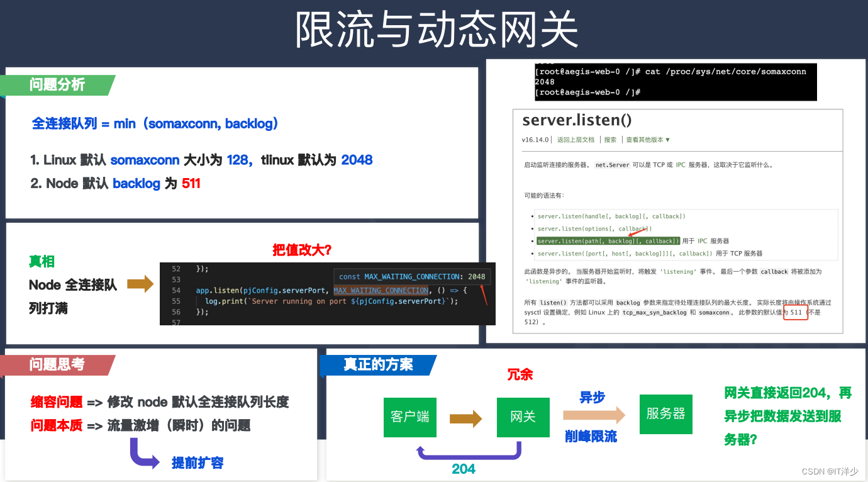The image size is (868, 482).
Task: Click the Node 默认 backlog 为 511 line
Action: (115, 184)
